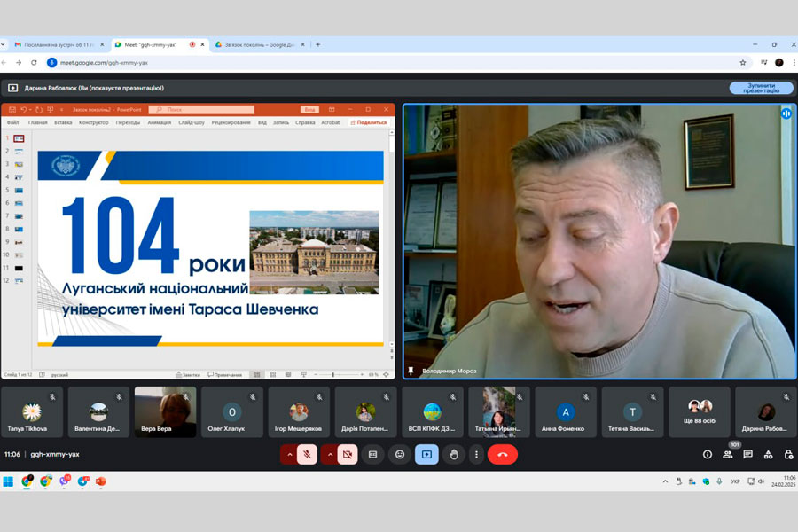Viewport: 798px width, 532px height.
Task: Open the activities panel
Action: pos(768,454)
